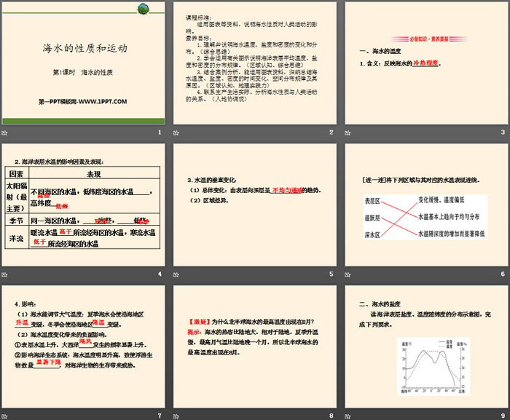510x420 pixels.
Task: Click the transition star icon under slide 2
Action: tap(177, 132)
